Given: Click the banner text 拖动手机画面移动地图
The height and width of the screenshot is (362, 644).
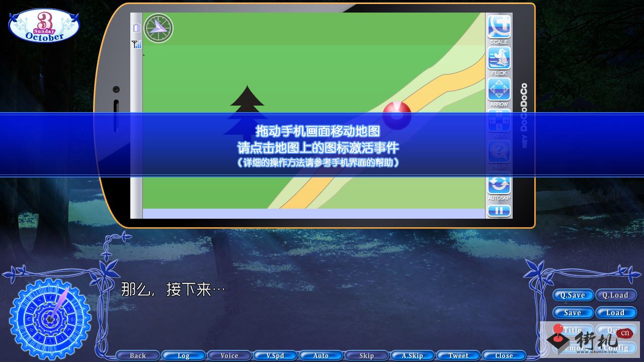Looking at the screenshot, I should coord(318,131).
